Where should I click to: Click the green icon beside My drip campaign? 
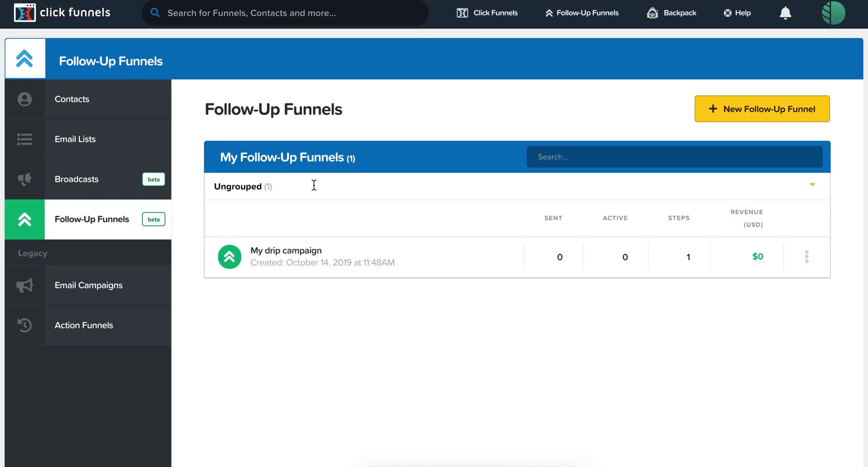point(230,257)
